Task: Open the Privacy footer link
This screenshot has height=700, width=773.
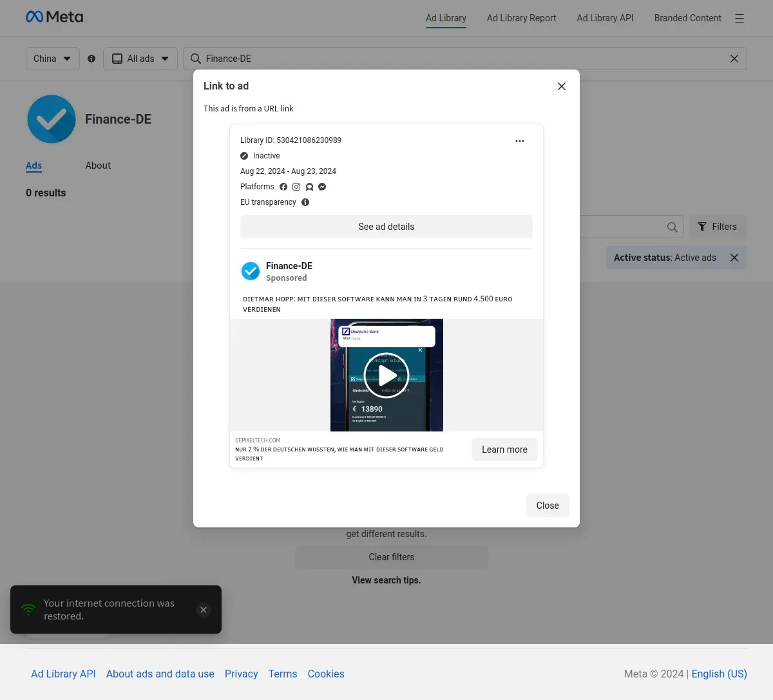Action: pos(242,674)
